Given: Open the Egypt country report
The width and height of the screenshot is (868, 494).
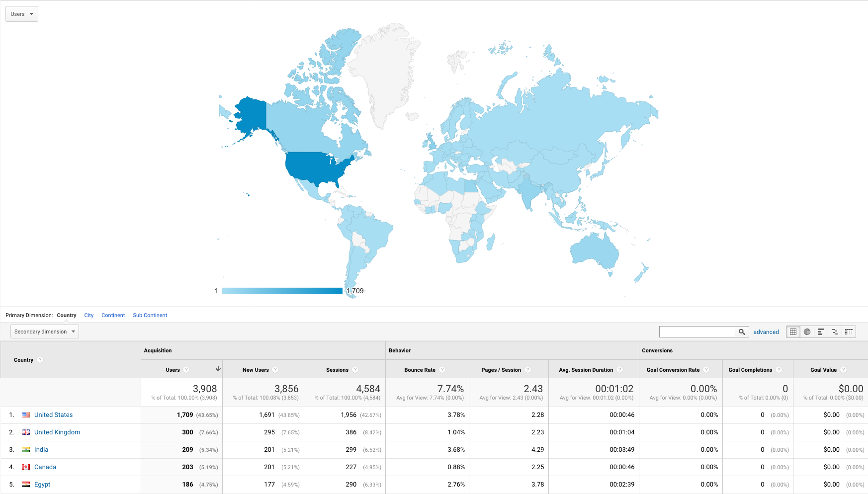Looking at the screenshot, I should click(x=42, y=484).
